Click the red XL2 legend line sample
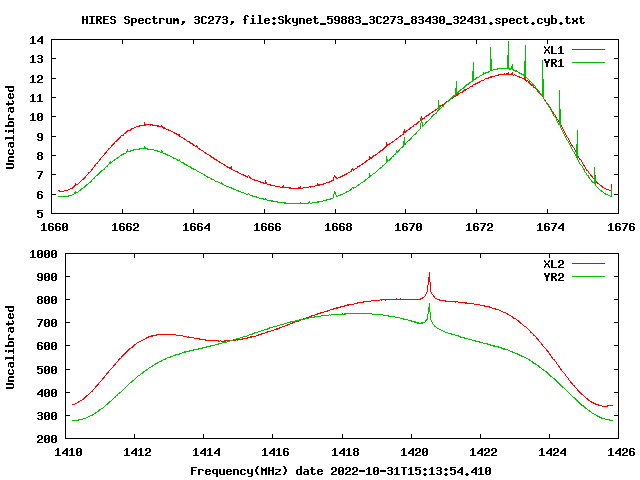 click(x=588, y=264)
